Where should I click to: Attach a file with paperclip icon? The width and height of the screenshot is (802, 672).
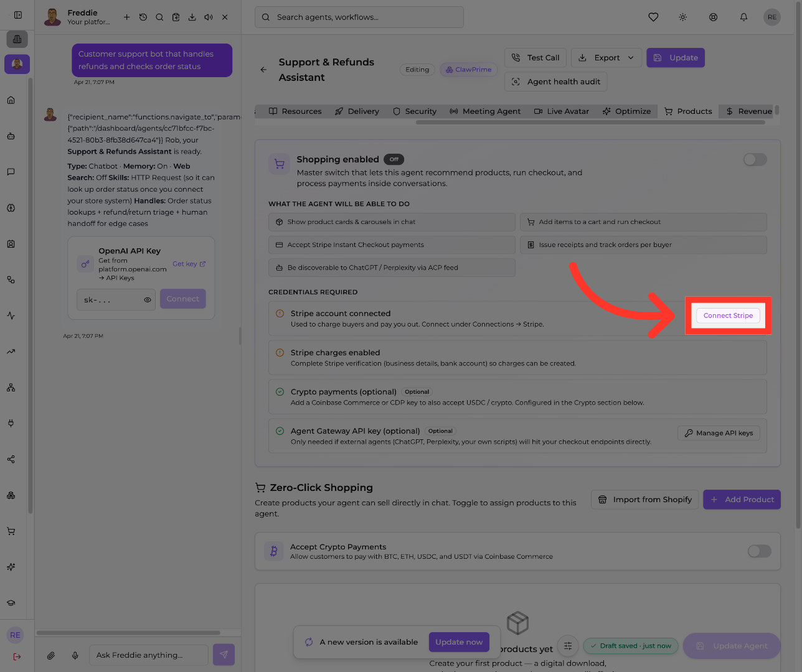[x=51, y=655]
